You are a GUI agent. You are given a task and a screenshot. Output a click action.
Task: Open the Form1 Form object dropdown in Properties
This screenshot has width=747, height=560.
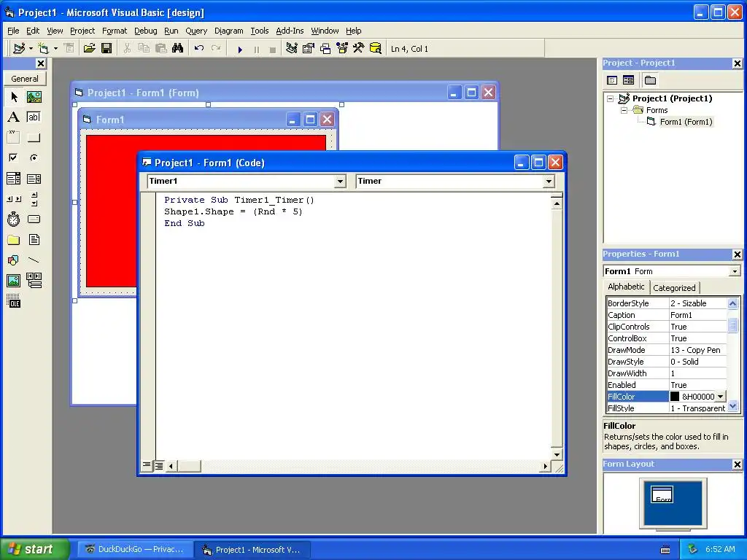tap(735, 271)
